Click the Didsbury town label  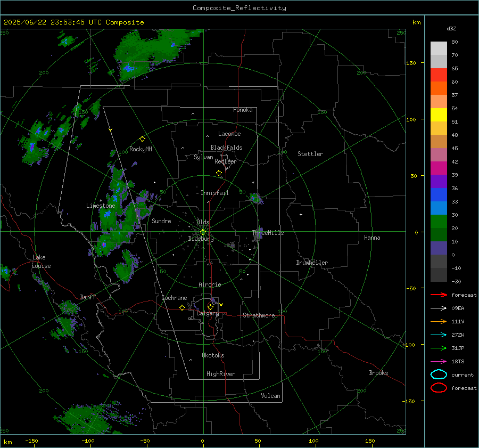click(201, 239)
